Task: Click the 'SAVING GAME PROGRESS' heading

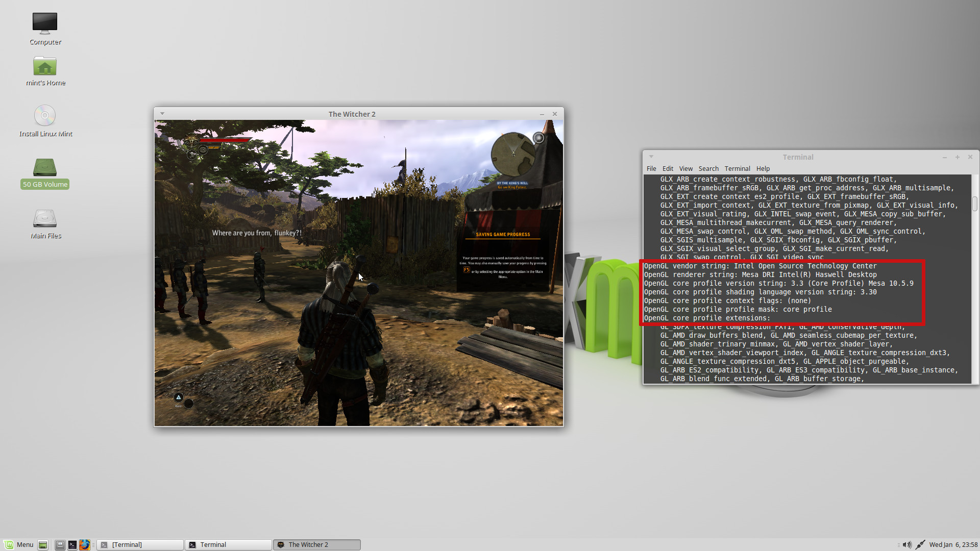Action: click(x=503, y=235)
